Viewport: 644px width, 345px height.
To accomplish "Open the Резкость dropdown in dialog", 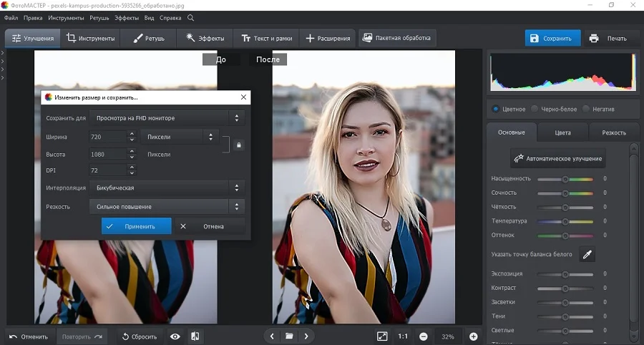I will pos(167,207).
